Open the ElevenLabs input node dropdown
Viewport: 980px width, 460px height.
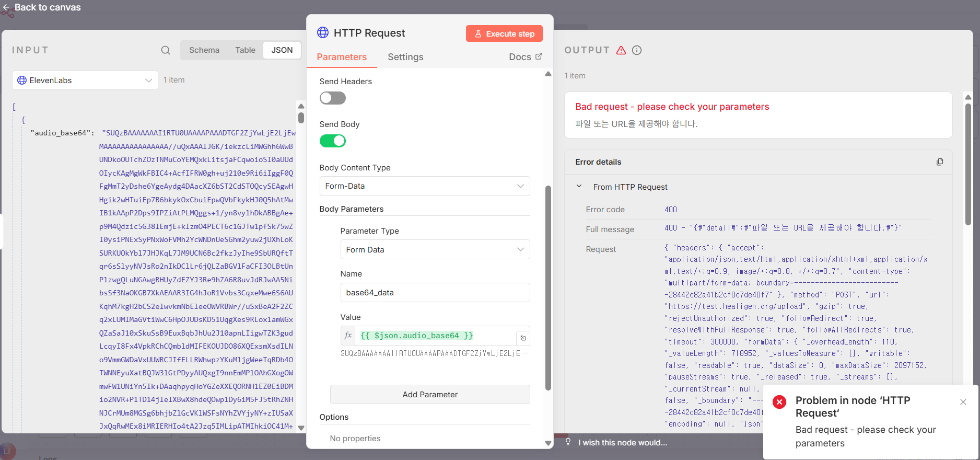(85, 80)
